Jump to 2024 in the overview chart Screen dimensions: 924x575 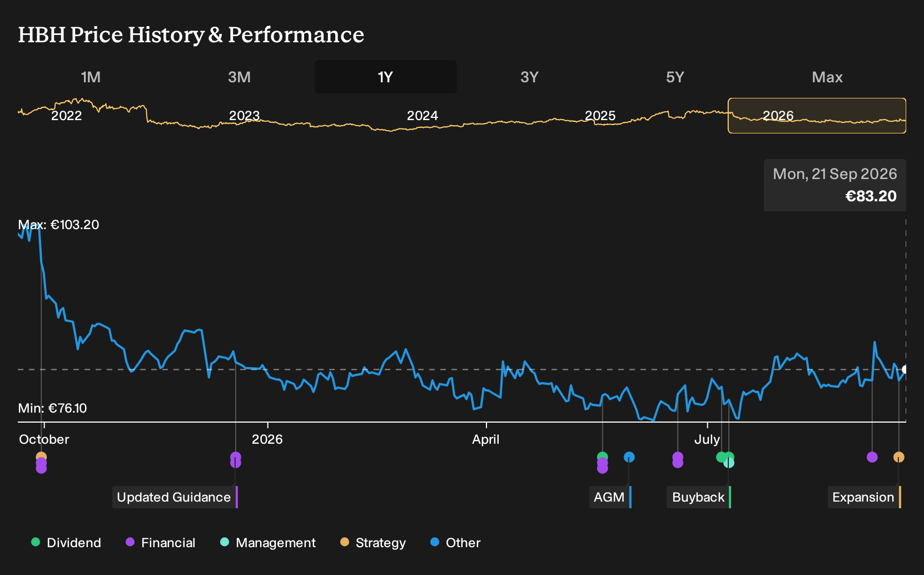[x=423, y=116]
